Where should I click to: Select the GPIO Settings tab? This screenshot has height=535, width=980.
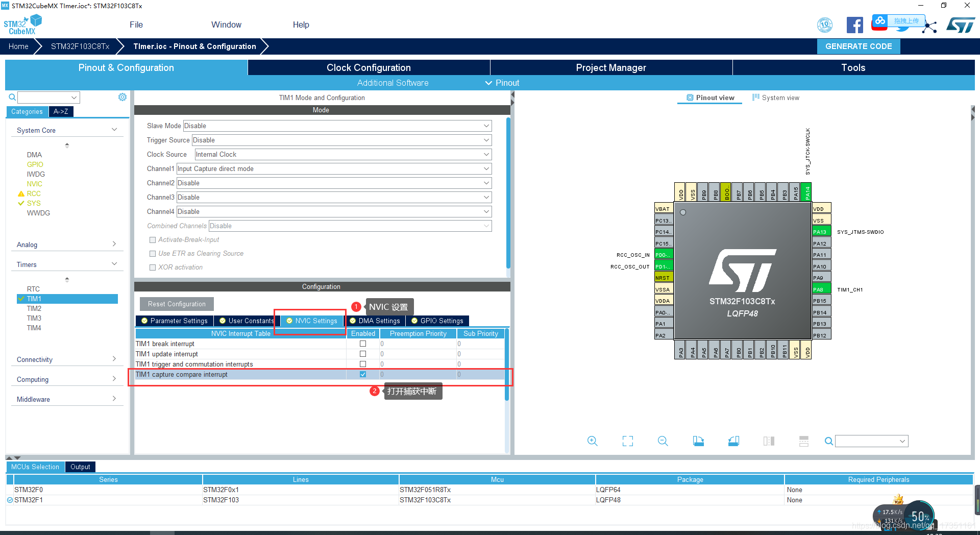(437, 321)
